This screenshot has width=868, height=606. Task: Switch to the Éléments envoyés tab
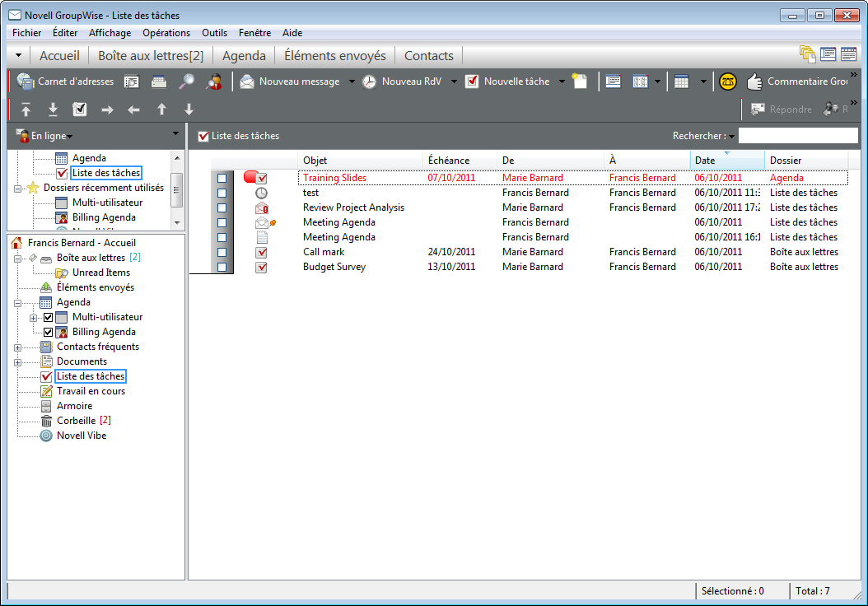334,56
